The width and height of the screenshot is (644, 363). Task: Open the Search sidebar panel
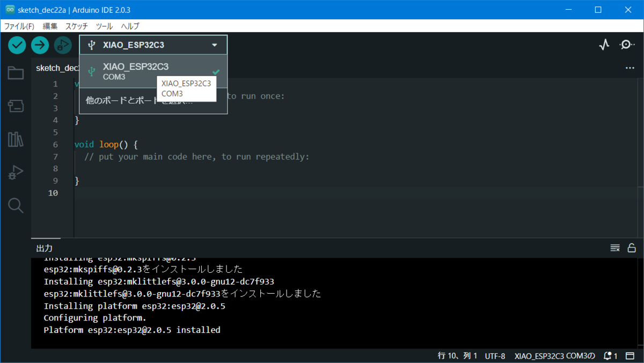point(16,205)
